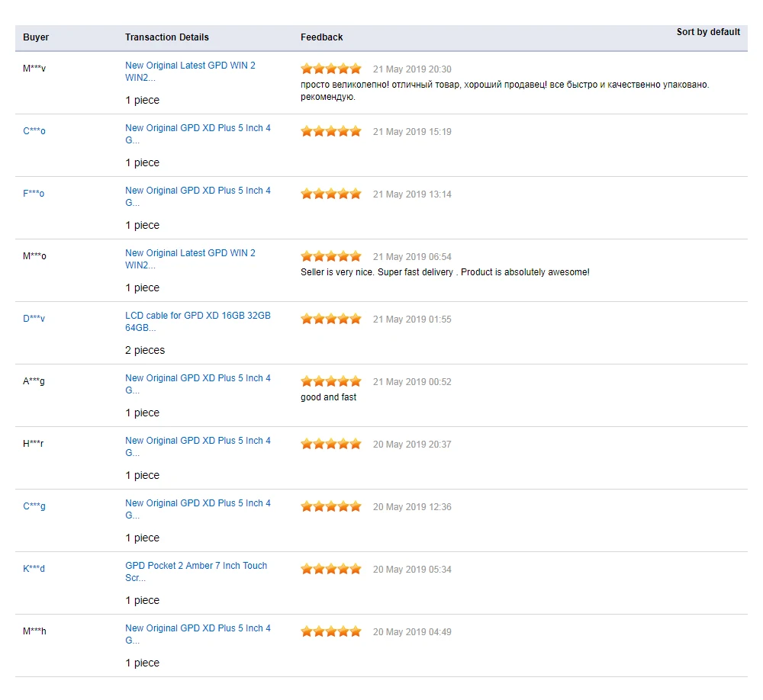The image size is (763, 700).
Task: Click the star rating in F***o's feedback
Action: click(331, 194)
